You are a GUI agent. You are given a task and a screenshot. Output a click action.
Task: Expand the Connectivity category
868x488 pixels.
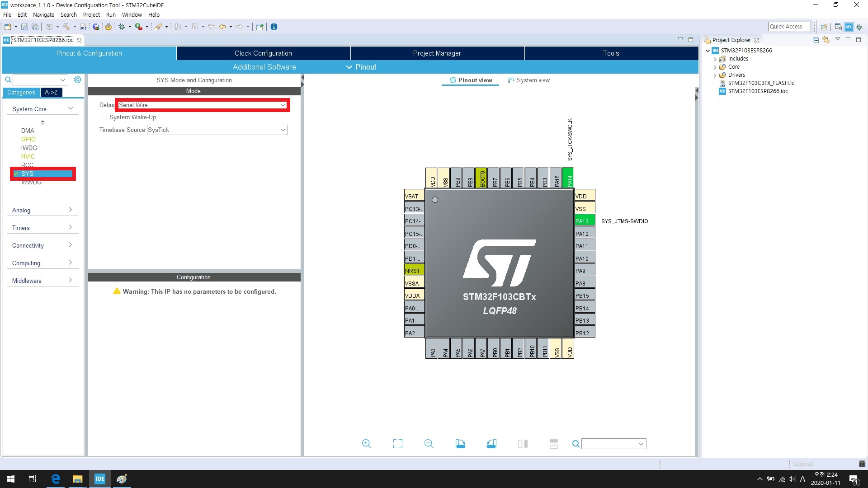click(x=42, y=245)
